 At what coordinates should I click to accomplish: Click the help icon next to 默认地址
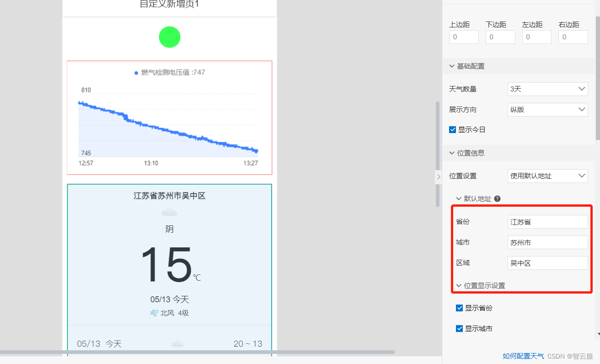(498, 199)
